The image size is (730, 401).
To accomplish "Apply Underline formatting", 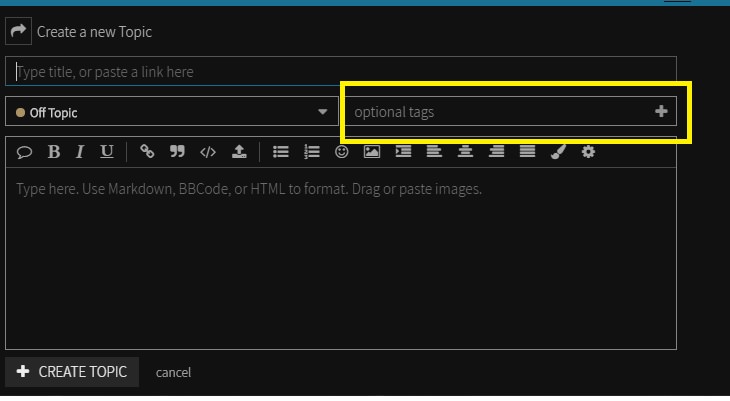I will [x=107, y=151].
